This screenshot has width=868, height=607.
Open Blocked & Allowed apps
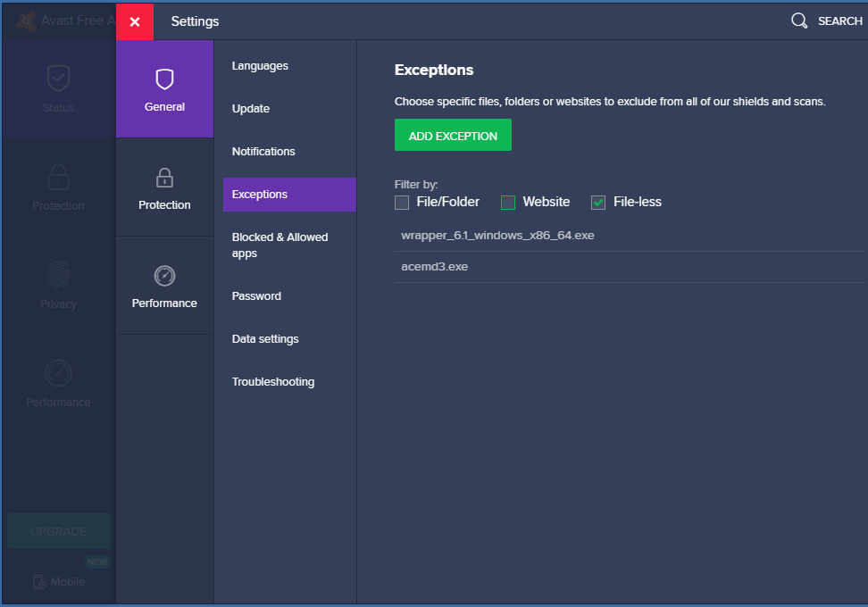pos(280,245)
